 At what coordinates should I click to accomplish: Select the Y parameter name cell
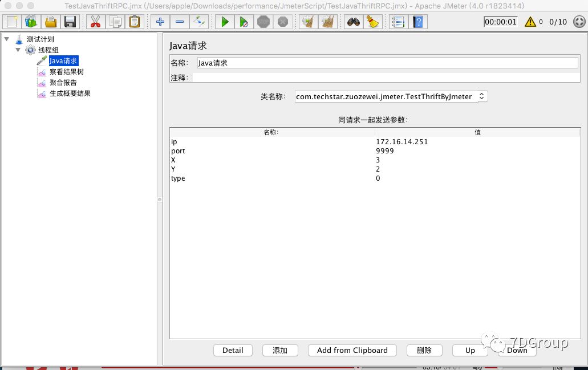[x=272, y=169]
